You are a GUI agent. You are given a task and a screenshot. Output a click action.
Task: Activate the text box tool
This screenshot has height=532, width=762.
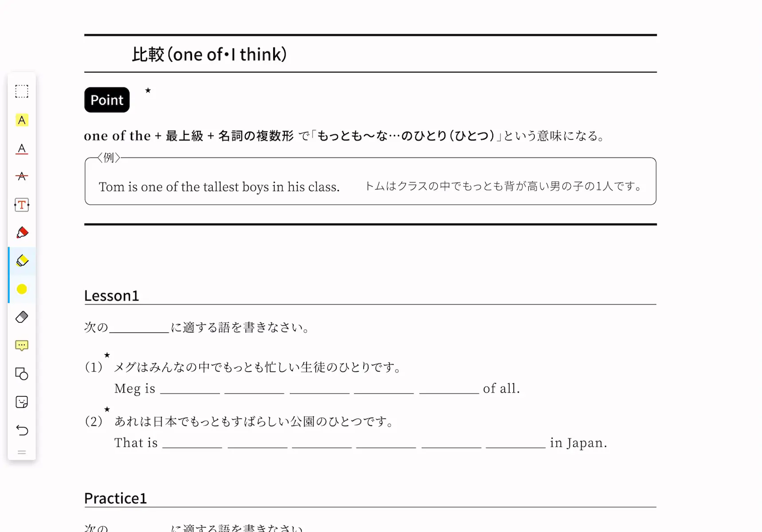tap(22, 205)
